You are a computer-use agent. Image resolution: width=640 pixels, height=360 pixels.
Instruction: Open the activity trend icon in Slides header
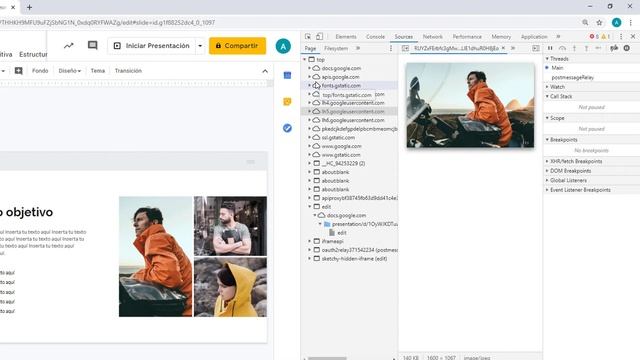tap(69, 46)
